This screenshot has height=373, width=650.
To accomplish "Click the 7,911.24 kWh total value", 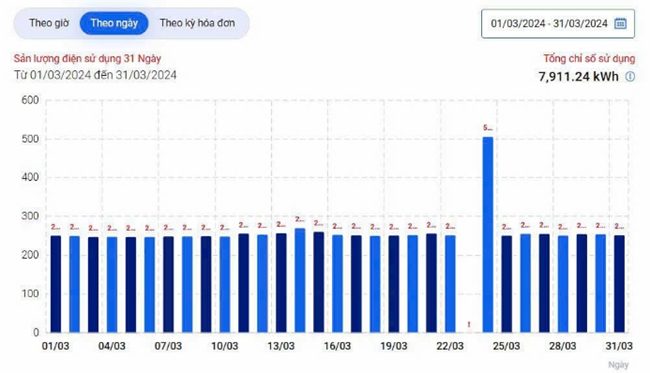I will (x=578, y=77).
